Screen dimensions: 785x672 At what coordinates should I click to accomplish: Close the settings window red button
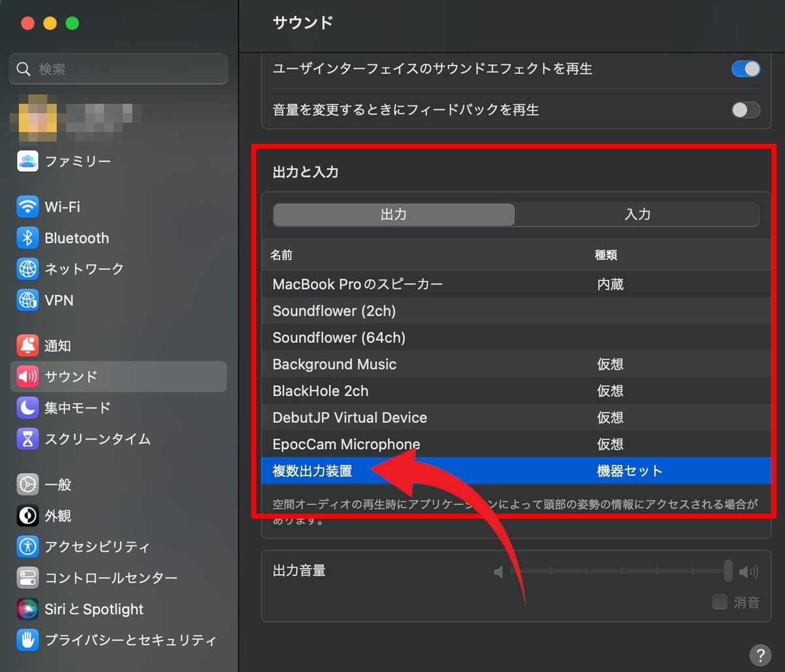(x=27, y=24)
